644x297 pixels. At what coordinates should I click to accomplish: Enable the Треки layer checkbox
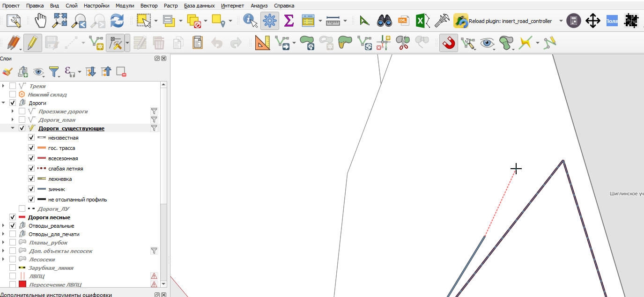(x=13, y=86)
